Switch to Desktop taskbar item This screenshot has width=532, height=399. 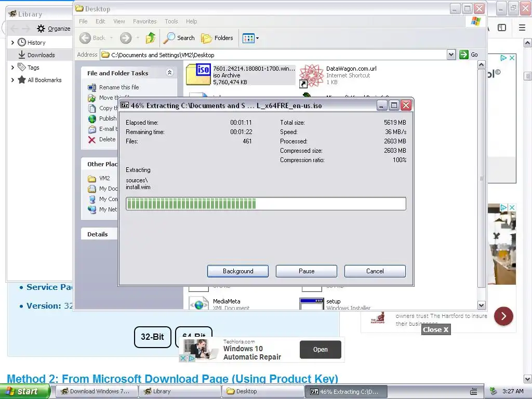(263, 391)
